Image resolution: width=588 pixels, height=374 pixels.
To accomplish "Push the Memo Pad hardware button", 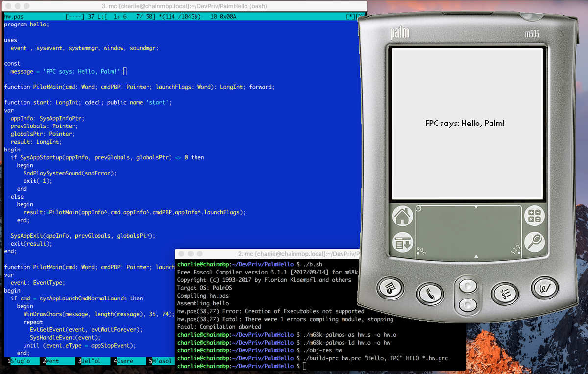I will click(x=545, y=288).
